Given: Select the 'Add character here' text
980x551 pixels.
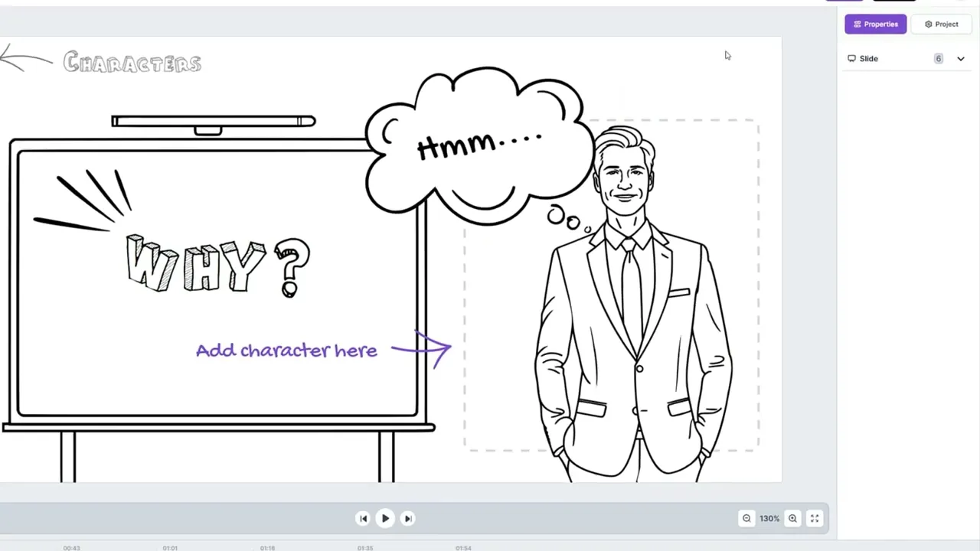Looking at the screenshot, I should coord(286,350).
